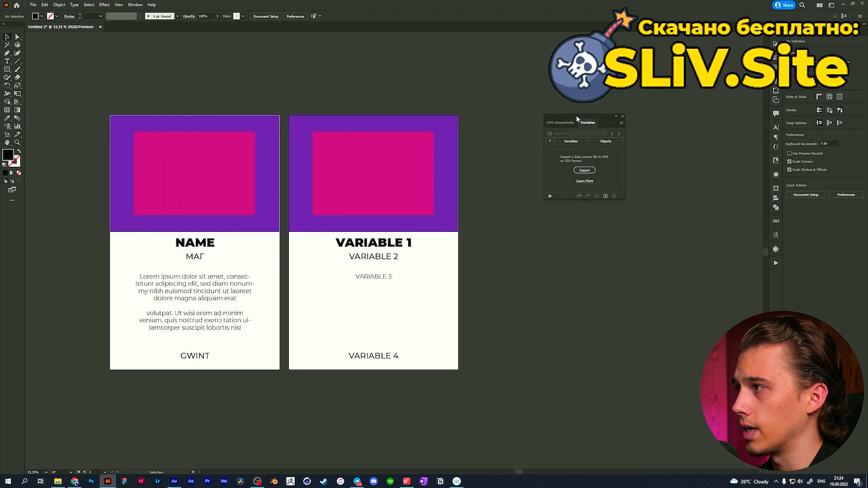Click the Share button

point(784,5)
